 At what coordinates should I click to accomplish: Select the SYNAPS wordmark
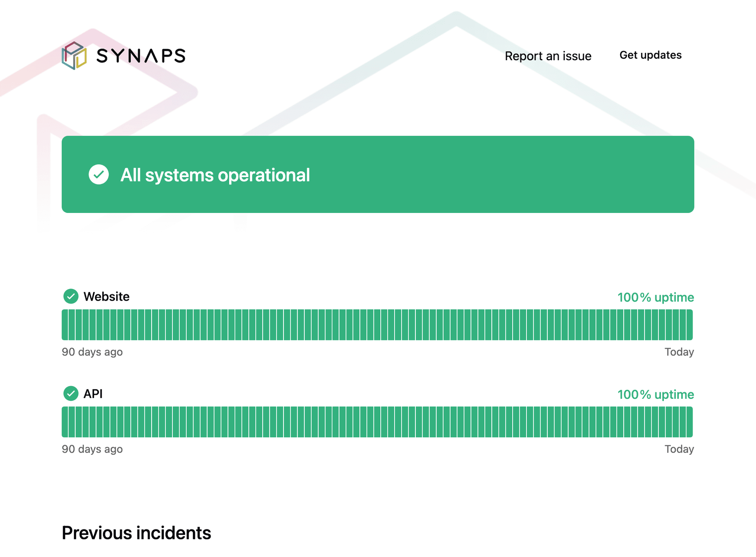(141, 56)
